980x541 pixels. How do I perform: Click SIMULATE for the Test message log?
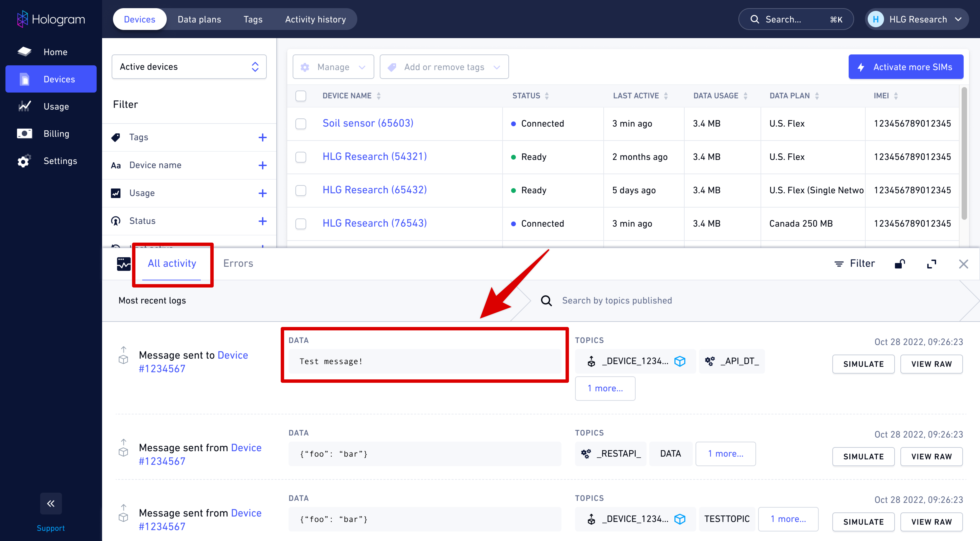[863, 364]
